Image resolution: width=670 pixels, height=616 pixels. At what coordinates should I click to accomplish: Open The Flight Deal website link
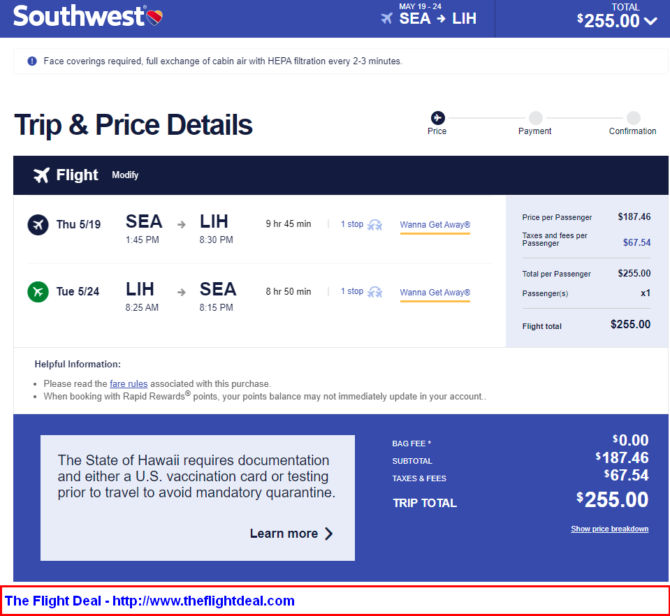tap(150, 601)
